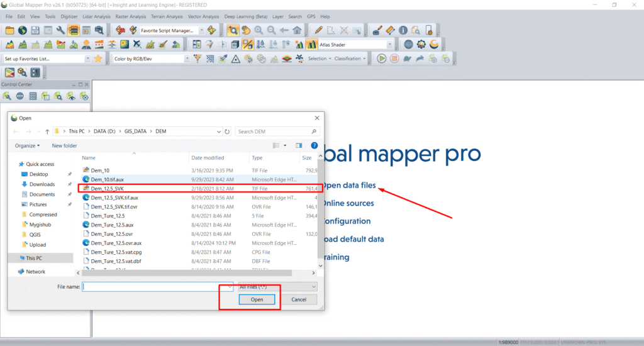Viewport: 644px width, 346px height.
Task: Click the Zoom In plus magnifier
Action: pyautogui.click(x=258, y=30)
